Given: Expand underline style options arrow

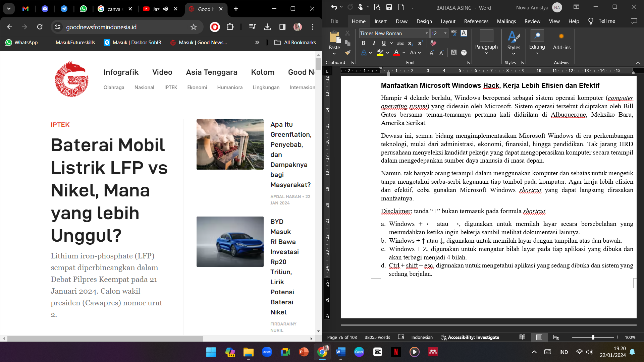Looking at the screenshot, I should [x=391, y=43].
